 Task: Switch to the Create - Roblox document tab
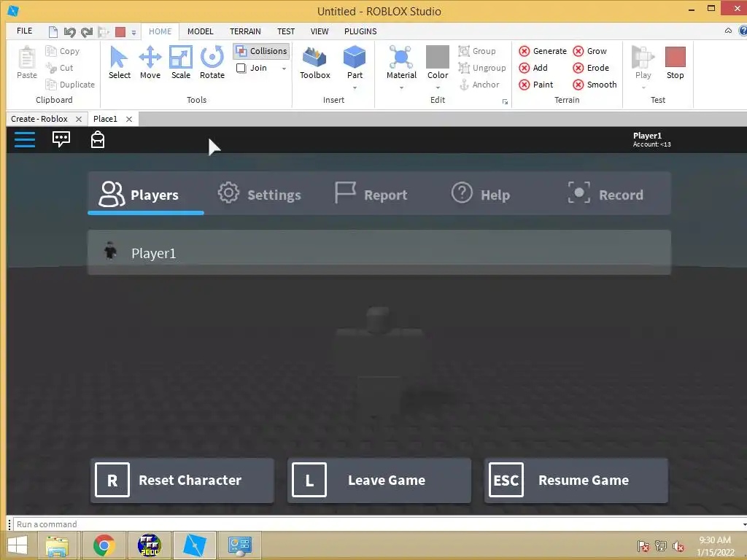[39, 119]
